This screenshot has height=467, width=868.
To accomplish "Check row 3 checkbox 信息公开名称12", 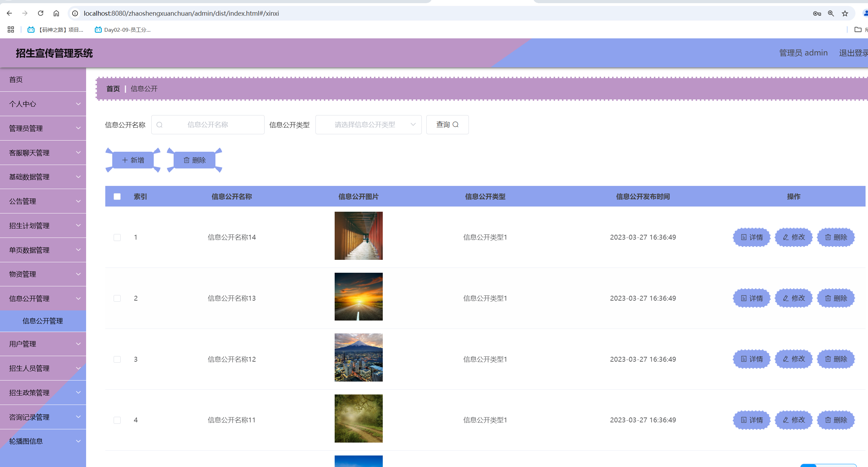I will point(117,359).
